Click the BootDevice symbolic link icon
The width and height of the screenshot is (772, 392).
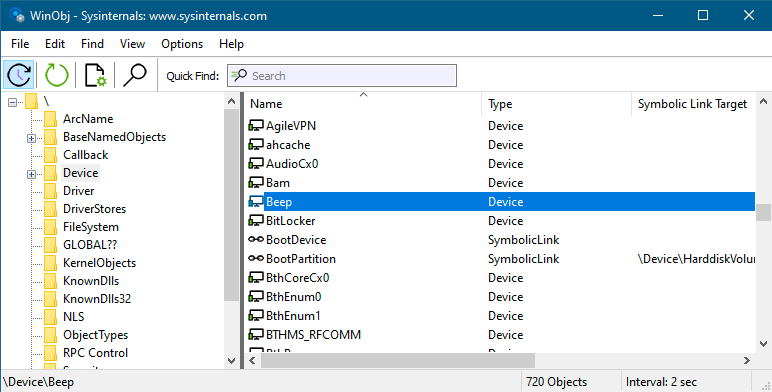(x=256, y=240)
